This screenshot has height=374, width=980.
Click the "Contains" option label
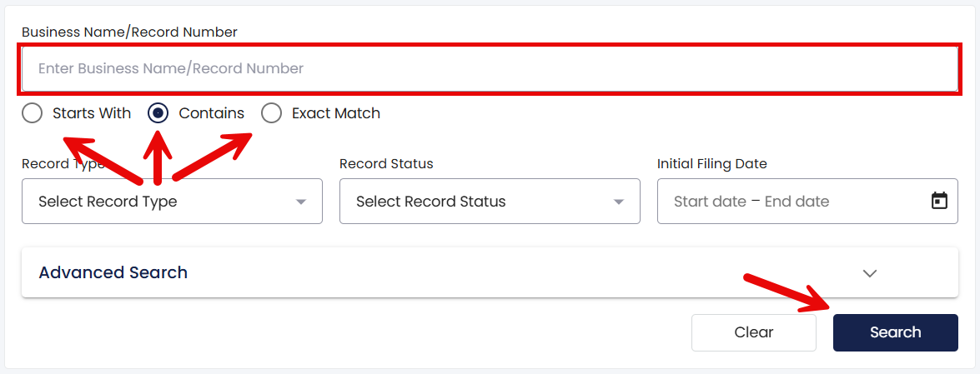(x=211, y=113)
